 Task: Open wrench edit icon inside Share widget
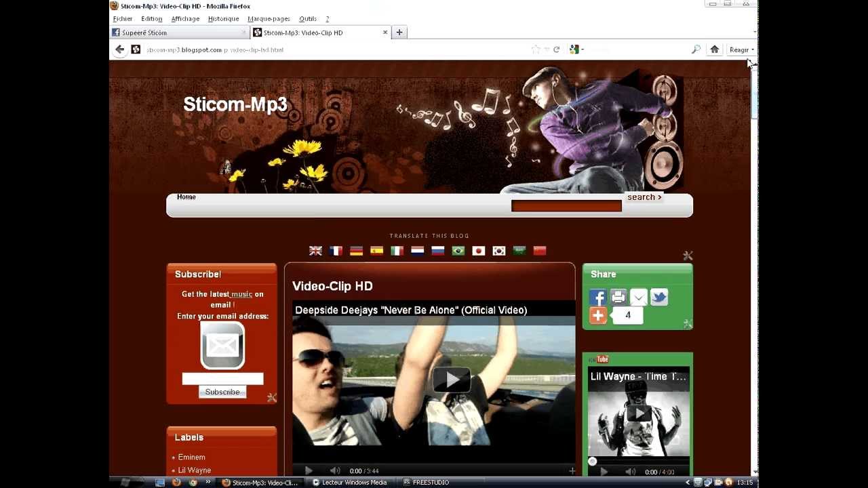click(688, 324)
